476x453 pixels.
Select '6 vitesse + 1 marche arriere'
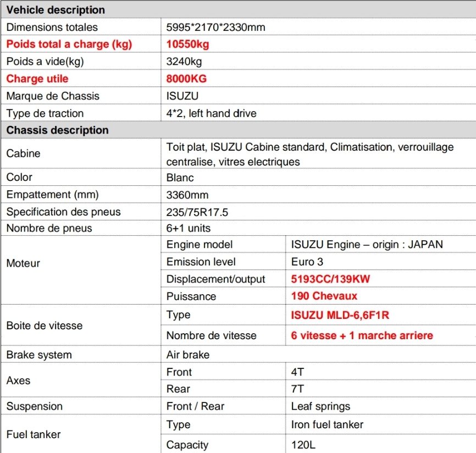click(x=362, y=336)
